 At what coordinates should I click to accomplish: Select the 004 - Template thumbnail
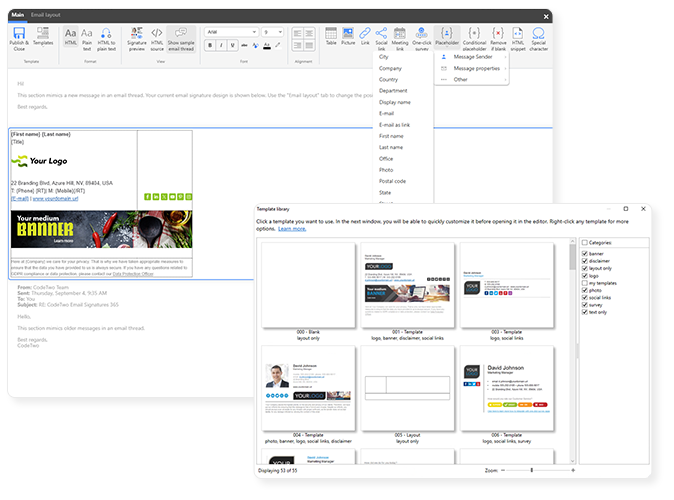coord(308,388)
